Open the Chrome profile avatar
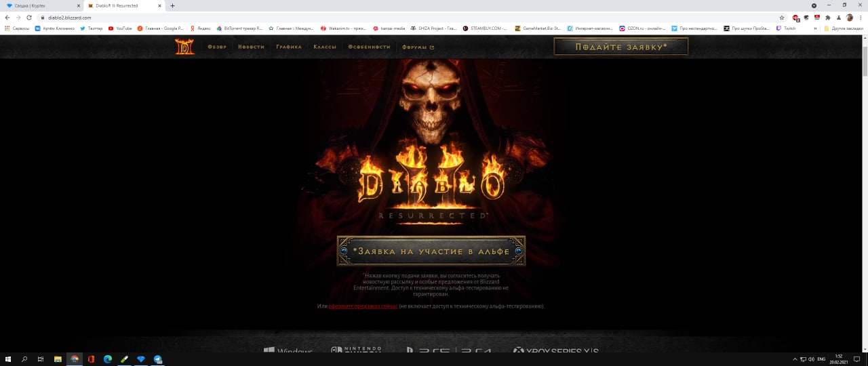Image resolution: width=868 pixels, height=366 pixels. [849, 18]
